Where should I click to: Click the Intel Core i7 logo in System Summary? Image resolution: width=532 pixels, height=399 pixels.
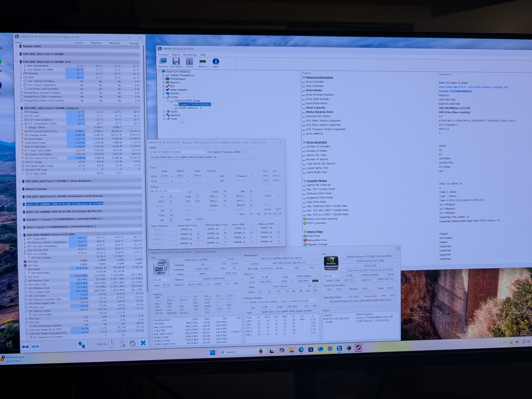[x=161, y=268]
